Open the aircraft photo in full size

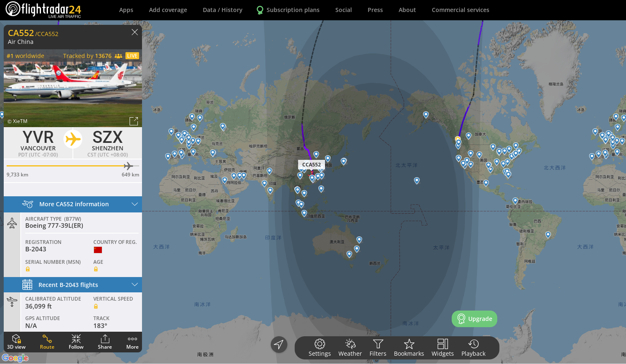tap(134, 121)
